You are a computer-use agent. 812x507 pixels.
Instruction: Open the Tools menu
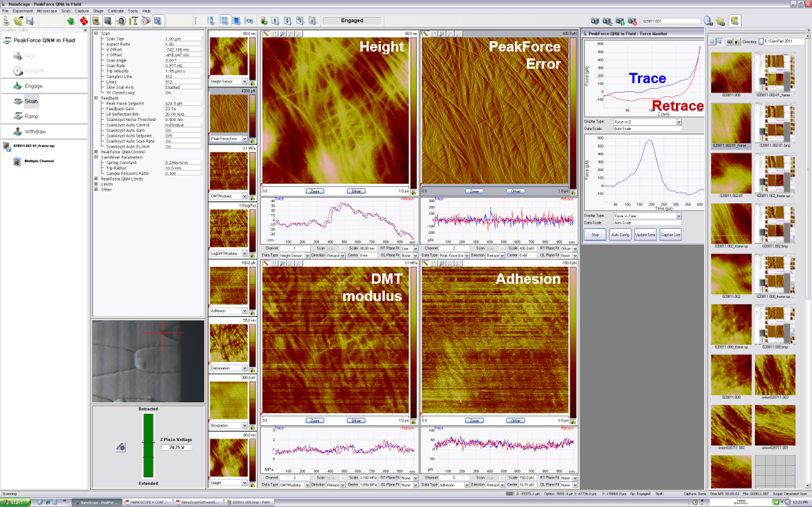point(133,11)
